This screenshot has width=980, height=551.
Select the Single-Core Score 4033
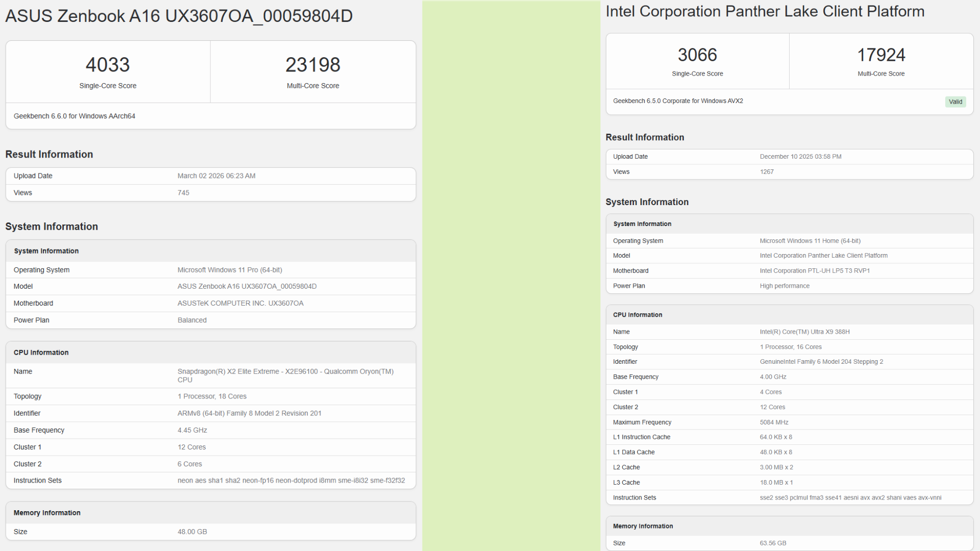coord(108,64)
